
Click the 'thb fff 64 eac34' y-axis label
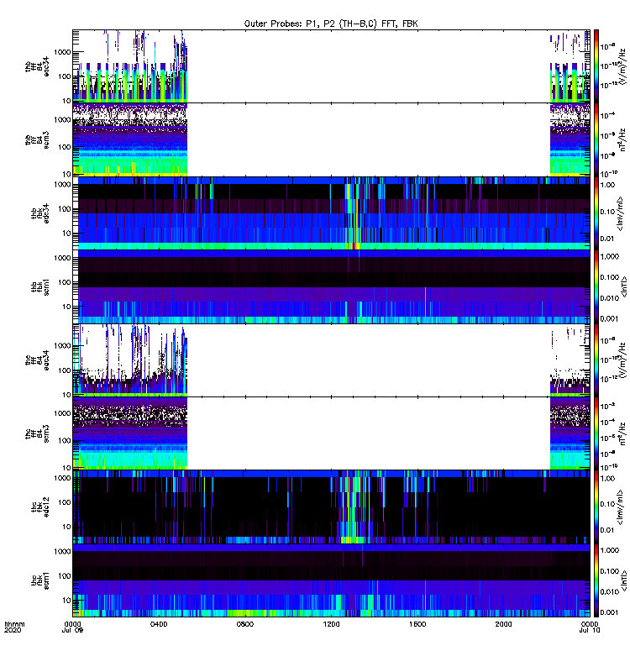(37, 66)
